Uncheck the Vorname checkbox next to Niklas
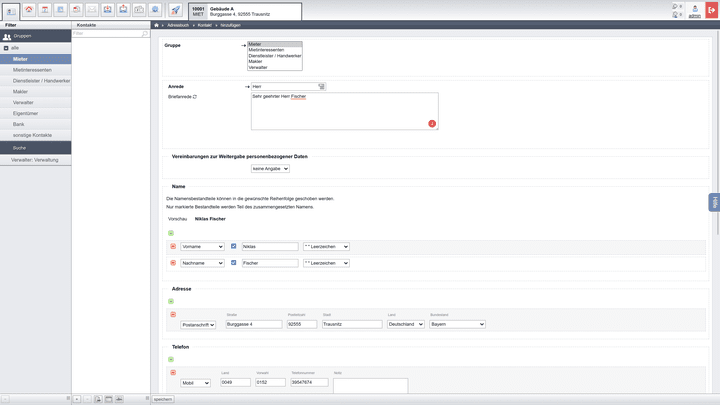The image size is (720, 405). click(x=234, y=246)
